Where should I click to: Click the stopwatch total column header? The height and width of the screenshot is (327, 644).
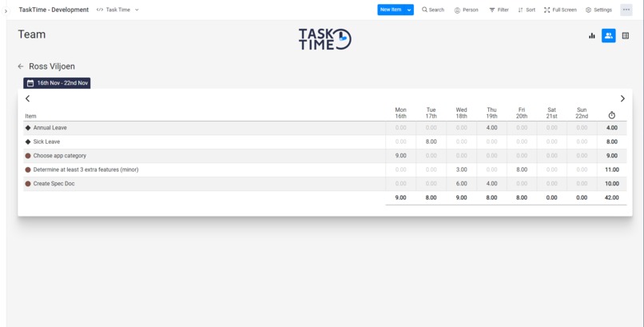click(x=612, y=115)
